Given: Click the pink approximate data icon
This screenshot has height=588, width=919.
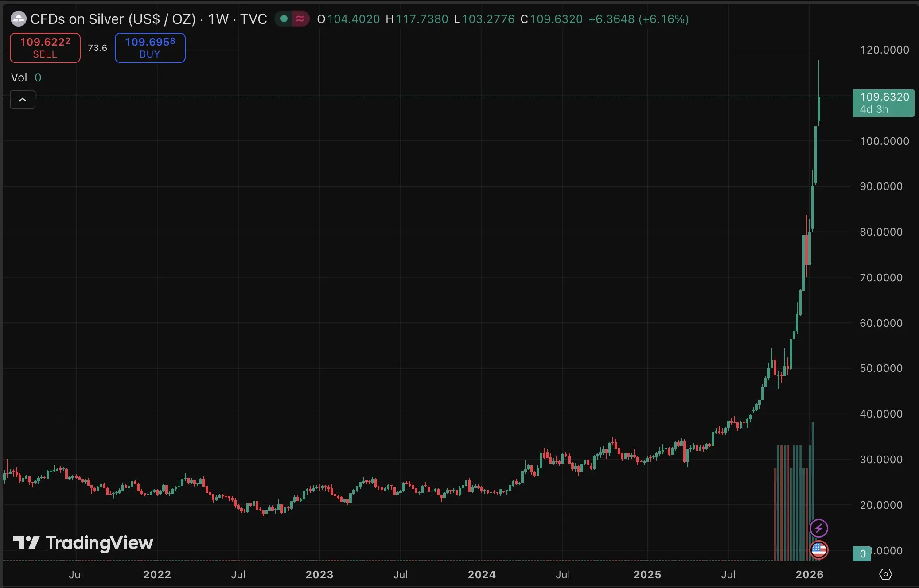Looking at the screenshot, I should [x=300, y=19].
